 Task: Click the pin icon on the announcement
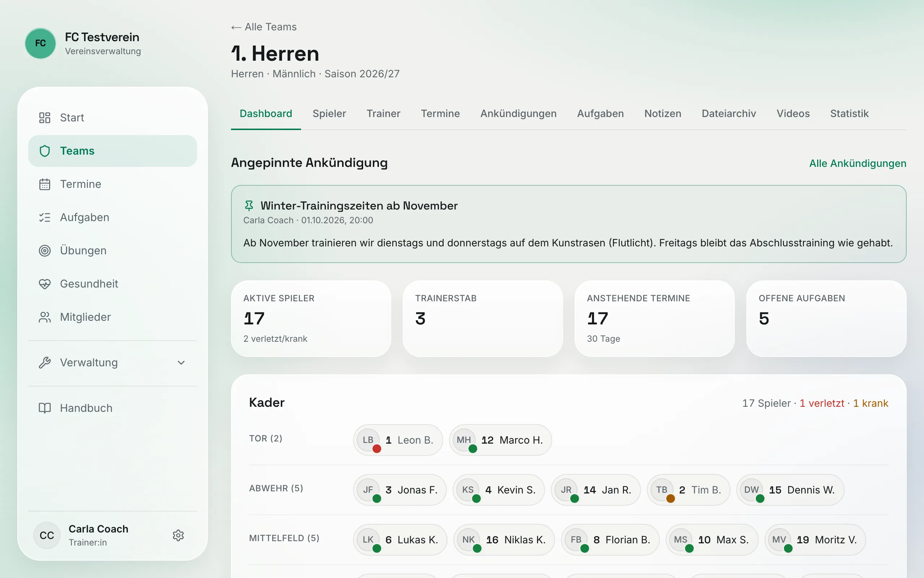pos(249,206)
